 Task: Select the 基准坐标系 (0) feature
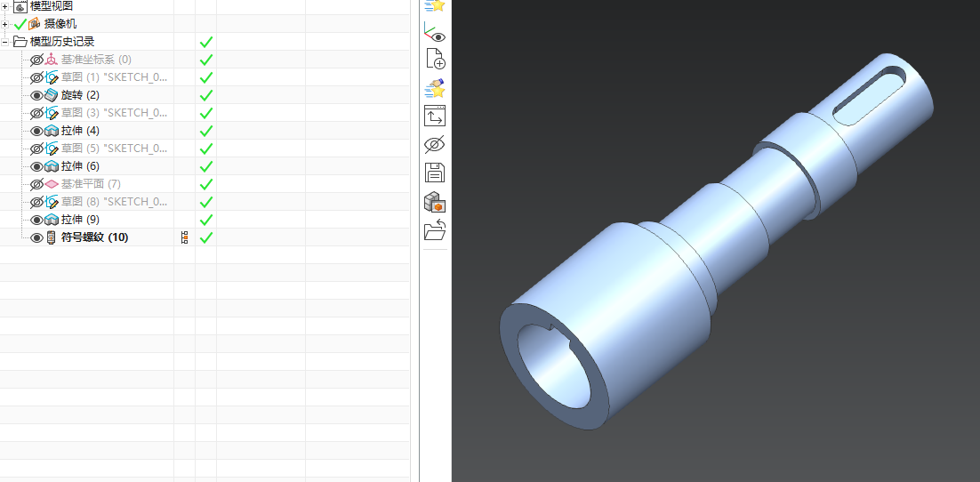96,60
